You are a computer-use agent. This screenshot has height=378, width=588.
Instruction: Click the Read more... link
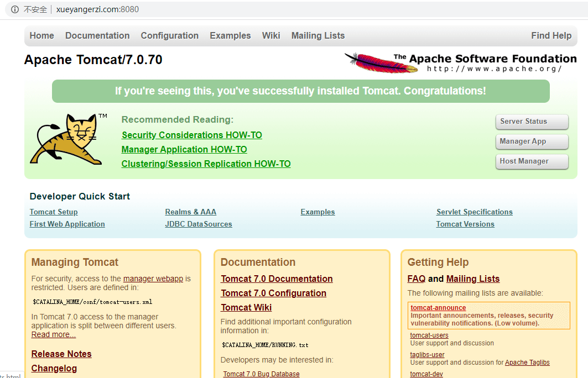pos(53,334)
